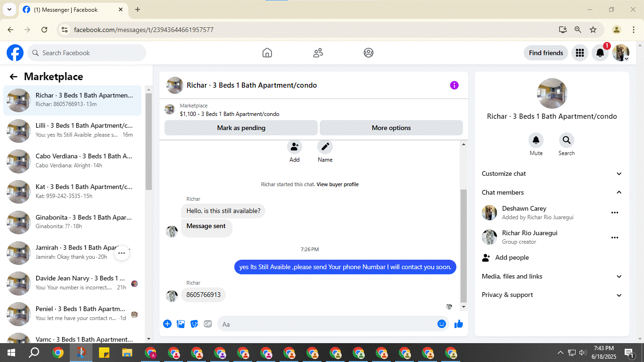The height and width of the screenshot is (362, 644).
Task: Open the Home feed icon
Action: pos(267,53)
